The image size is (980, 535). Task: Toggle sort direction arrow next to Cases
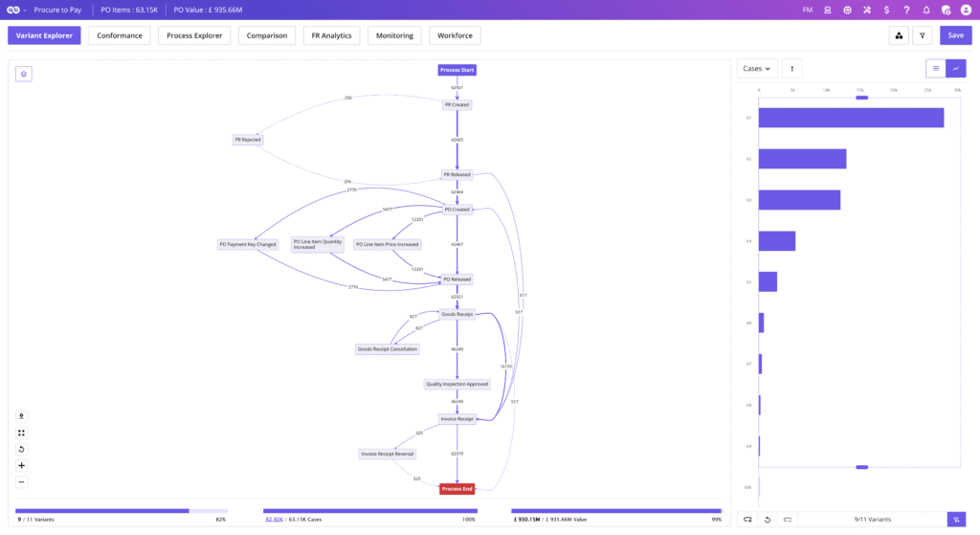click(791, 69)
